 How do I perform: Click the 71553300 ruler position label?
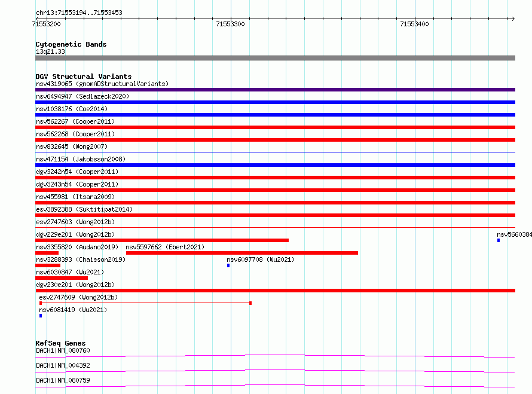pyautogui.click(x=230, y=24)
